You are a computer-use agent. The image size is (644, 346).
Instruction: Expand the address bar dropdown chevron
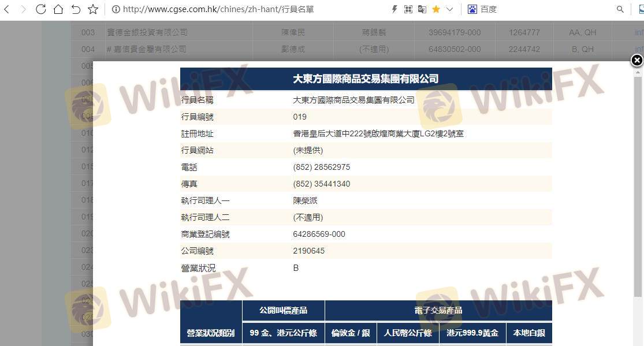pos(450,9)
